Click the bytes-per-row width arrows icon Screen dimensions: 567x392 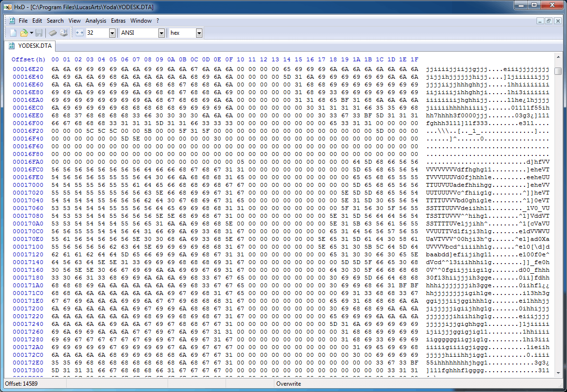80,33
